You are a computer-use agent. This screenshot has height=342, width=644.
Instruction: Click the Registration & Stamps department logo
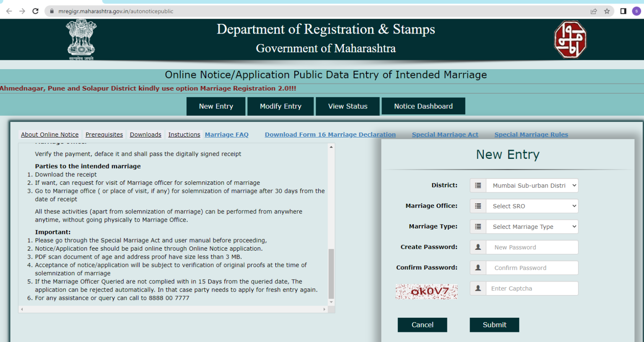[569, 39]
